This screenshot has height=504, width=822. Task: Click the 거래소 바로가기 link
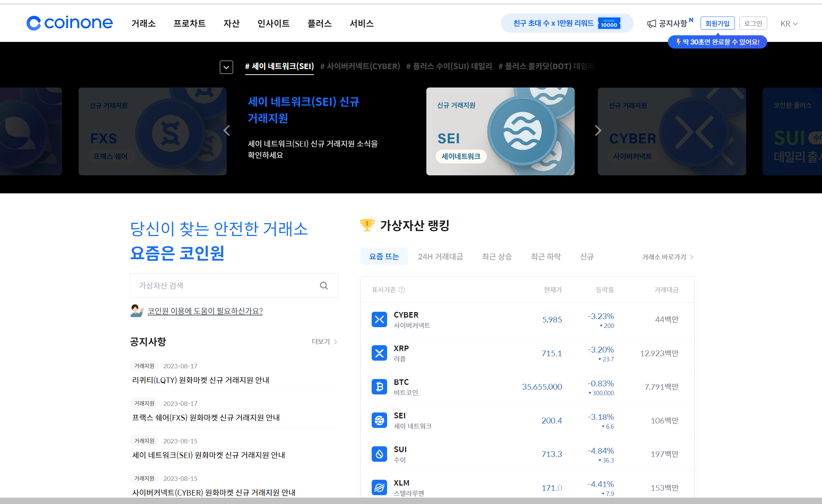coord(667,257)
